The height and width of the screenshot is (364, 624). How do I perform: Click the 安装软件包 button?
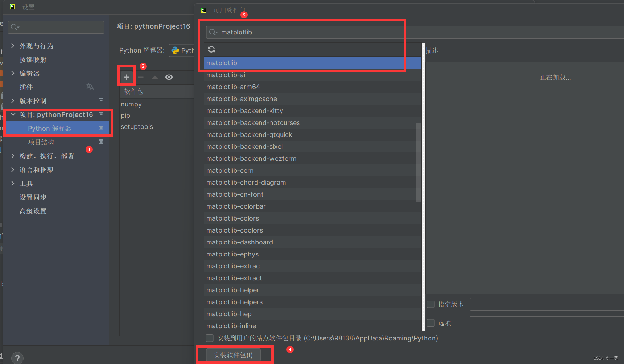[233, 355]
